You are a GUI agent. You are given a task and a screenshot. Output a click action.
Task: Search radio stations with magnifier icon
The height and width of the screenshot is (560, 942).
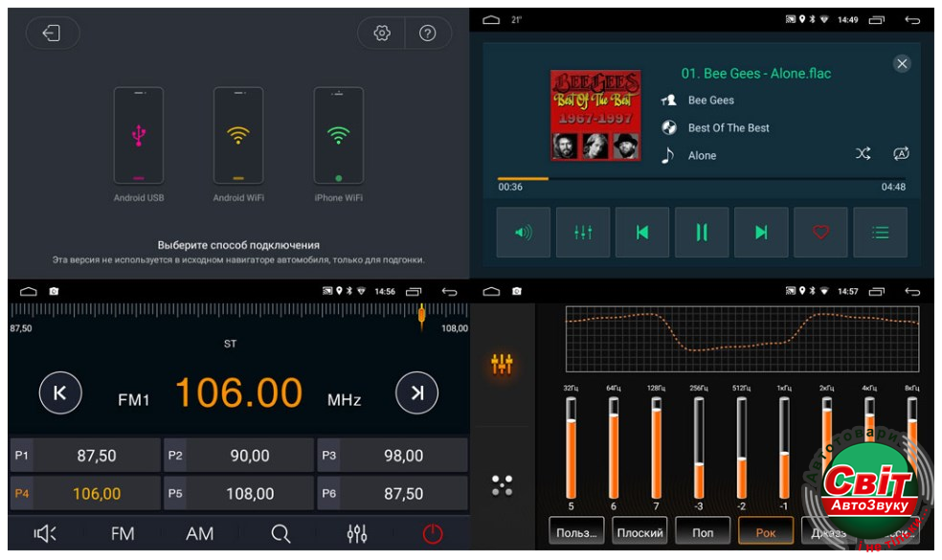point(280,534)
